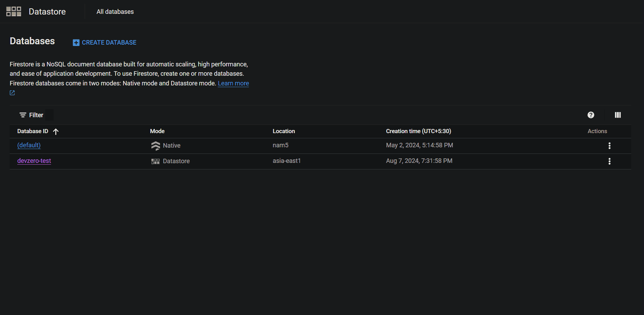Click the Datastore mode text in devzero-test row
The width and height of the screenshot is (644, 315).
(176, 161)
